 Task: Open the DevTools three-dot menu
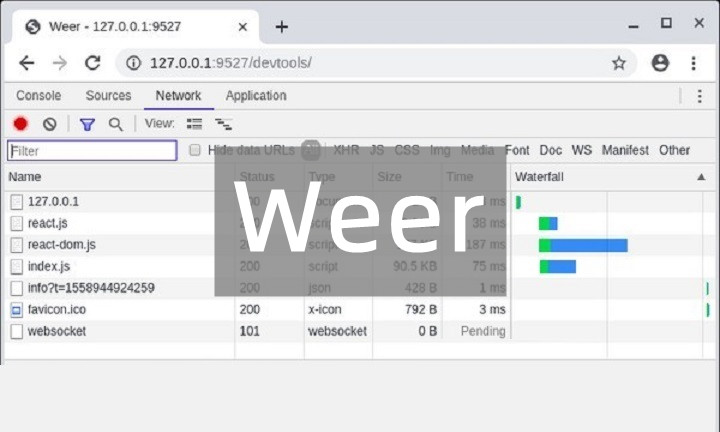coord(699,96)
